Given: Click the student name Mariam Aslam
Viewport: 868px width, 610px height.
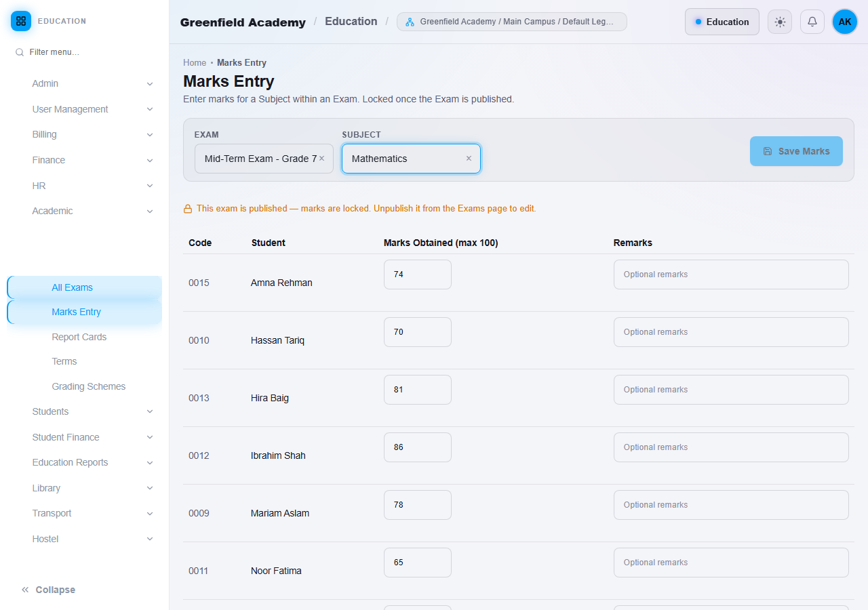Looking at the screenshot, I should pyautogui.click(x=280, y=513).
